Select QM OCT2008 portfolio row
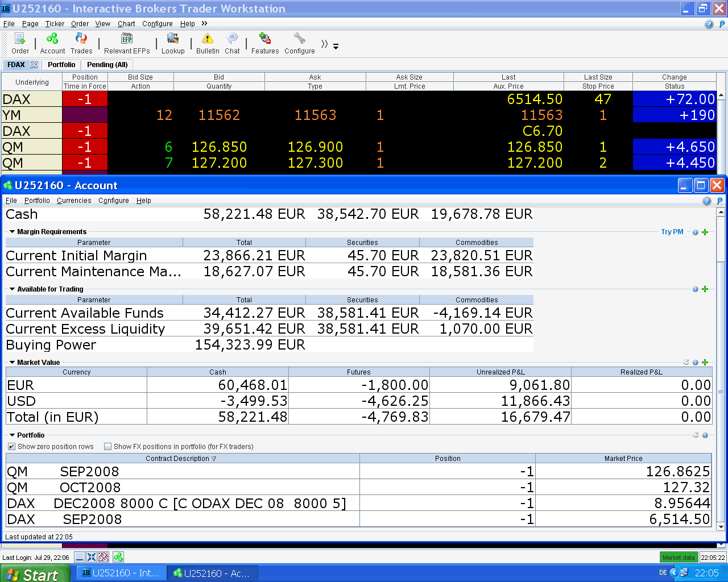The width and height of the screenshot is (728, 582). point(359,488)
